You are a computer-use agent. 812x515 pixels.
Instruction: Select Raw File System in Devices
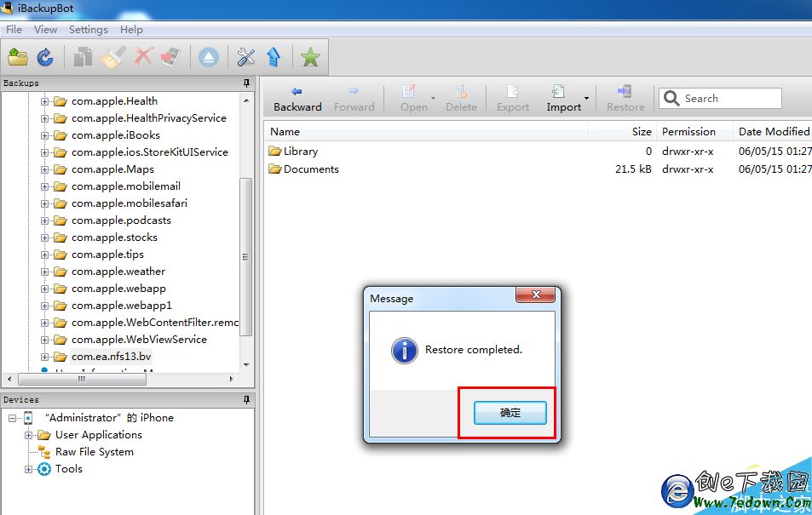(x=94, y=452)
